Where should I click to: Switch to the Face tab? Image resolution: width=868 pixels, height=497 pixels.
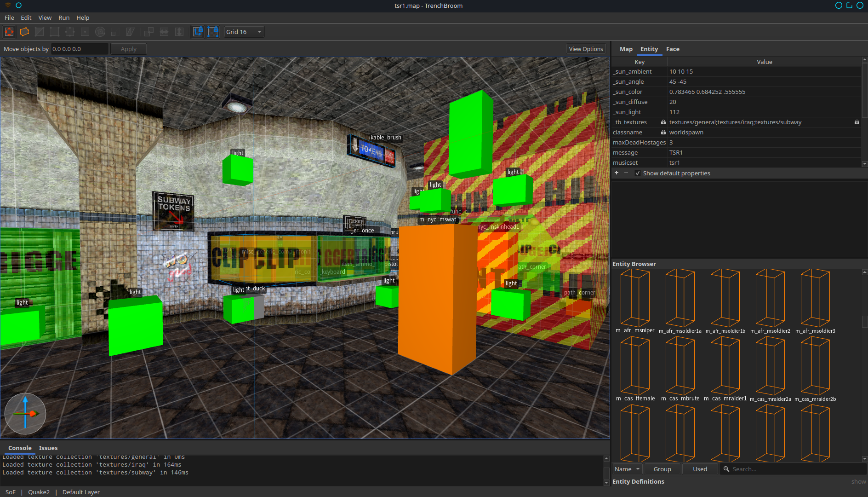click(x=673, y=49)
